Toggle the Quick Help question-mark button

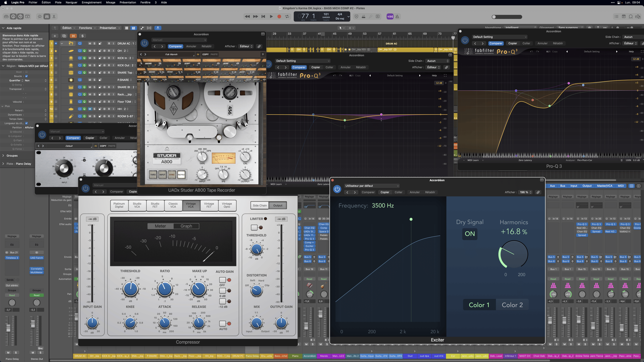(20, 17)
